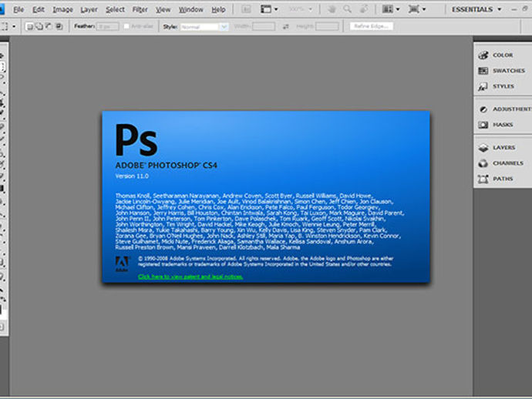The image size is (532, 399).
Task: Select the Rotate View tool icon
Action: click(x=363, y=9)
